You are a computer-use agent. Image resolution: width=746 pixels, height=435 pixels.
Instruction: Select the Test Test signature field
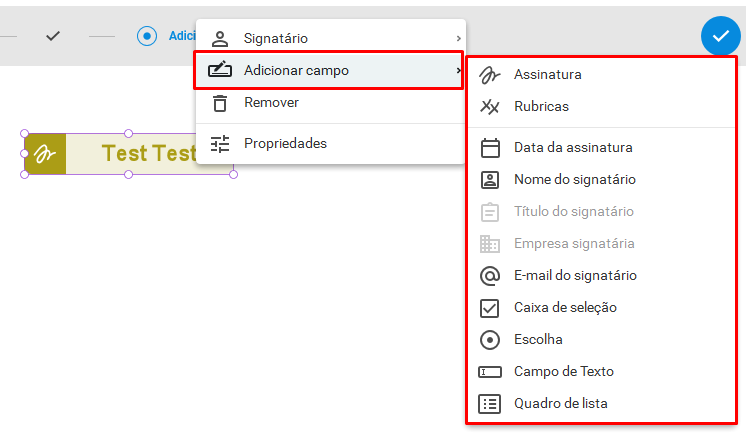coord(129,154)
